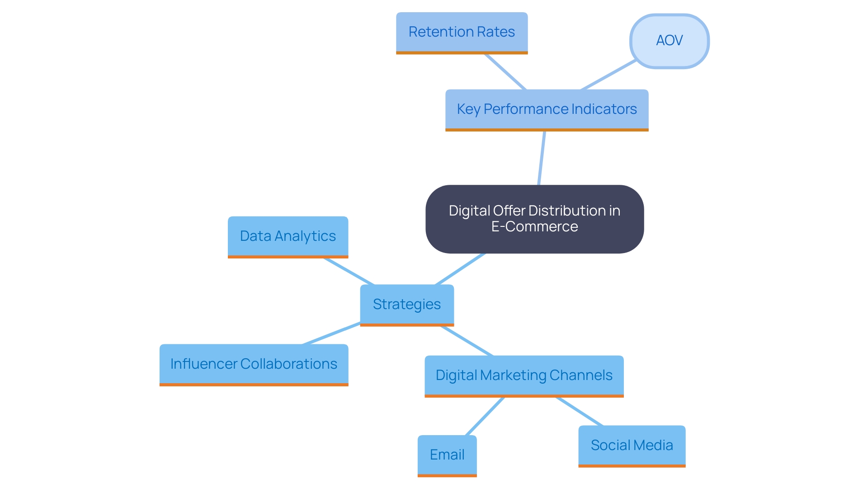Click the Digital Offer Distribution node

click(x=533, y=217)
